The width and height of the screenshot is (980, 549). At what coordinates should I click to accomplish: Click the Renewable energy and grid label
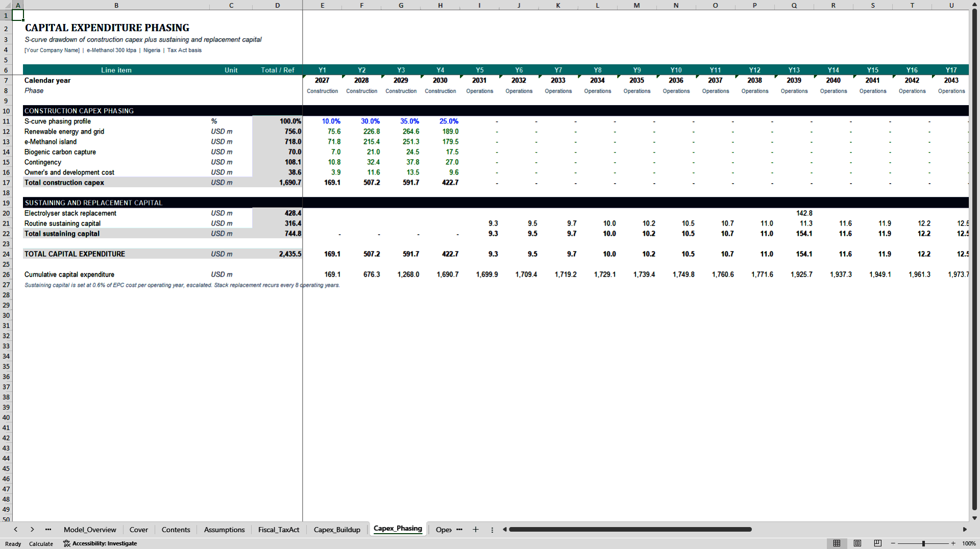(x=64, y=132)
